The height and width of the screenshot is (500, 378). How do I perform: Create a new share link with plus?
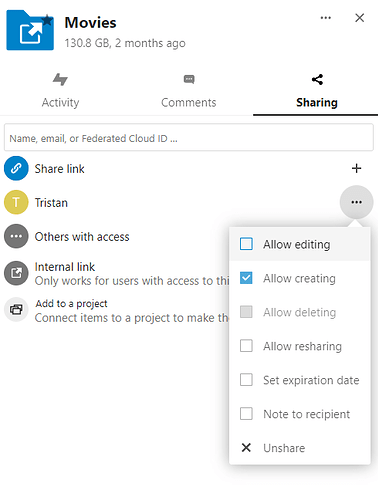[356, 168]
